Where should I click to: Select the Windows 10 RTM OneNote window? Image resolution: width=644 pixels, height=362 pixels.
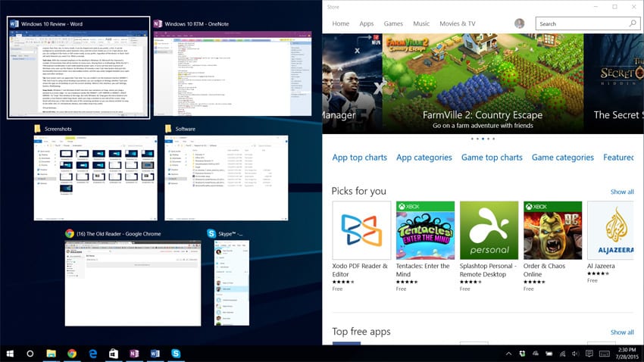point(233,73)
